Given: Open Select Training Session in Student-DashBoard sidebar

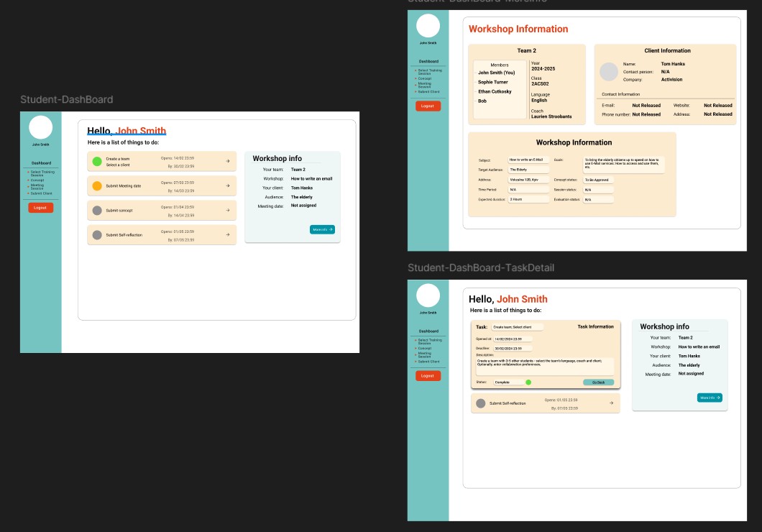Looking at the screenshot, I should [42, 173].
